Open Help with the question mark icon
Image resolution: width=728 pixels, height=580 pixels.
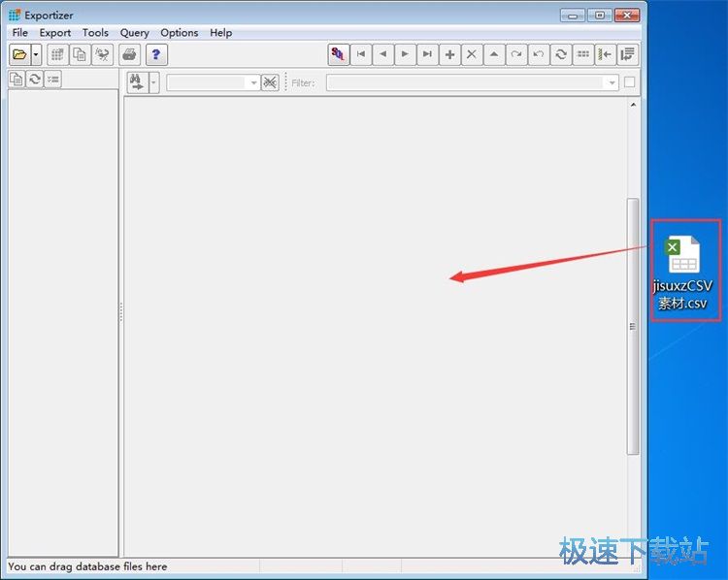click(x=156, y=54)
